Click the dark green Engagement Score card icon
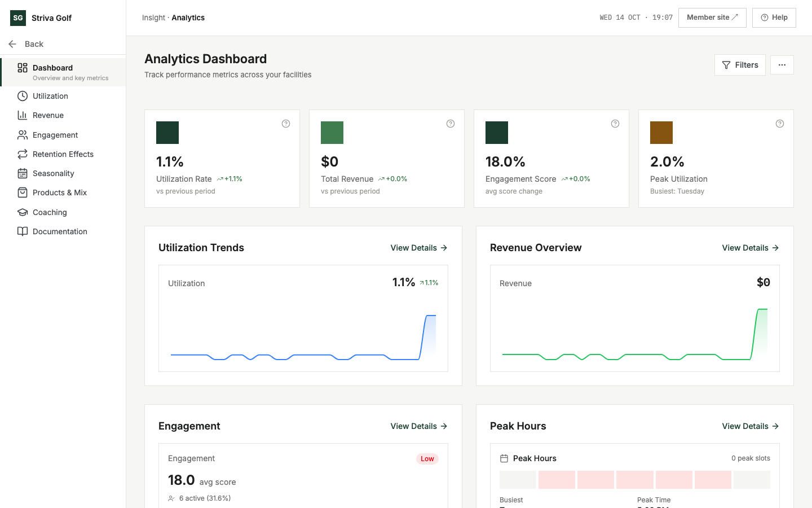 (497, 133)
